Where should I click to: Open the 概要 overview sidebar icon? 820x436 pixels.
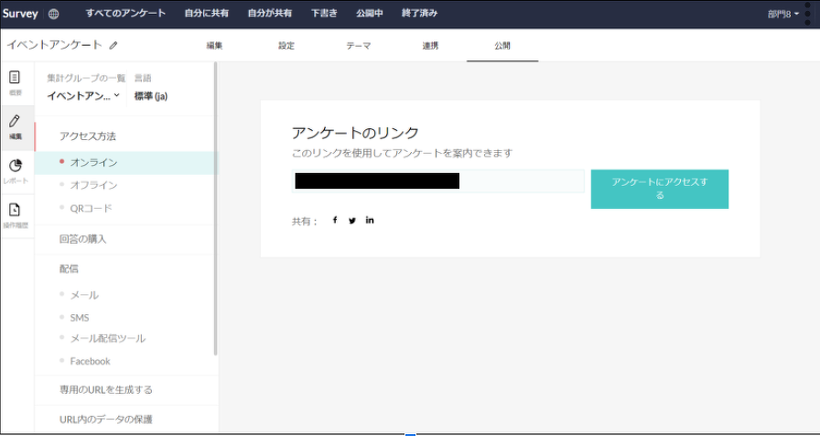(x=15, y=81)
